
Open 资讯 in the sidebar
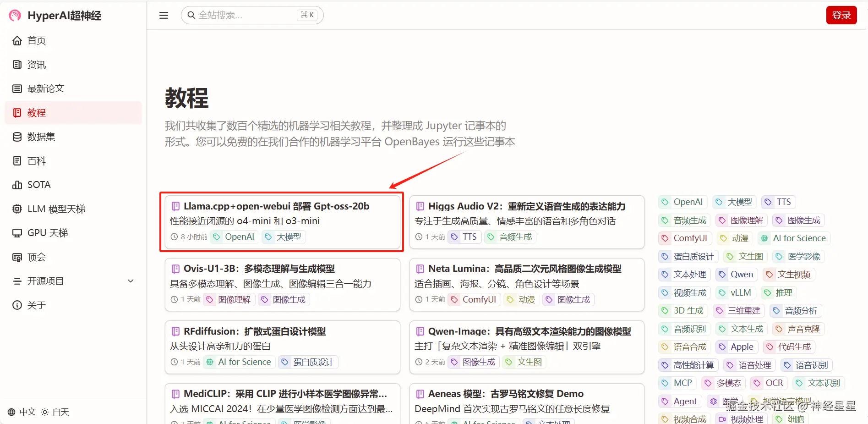[x=73, y=65]
